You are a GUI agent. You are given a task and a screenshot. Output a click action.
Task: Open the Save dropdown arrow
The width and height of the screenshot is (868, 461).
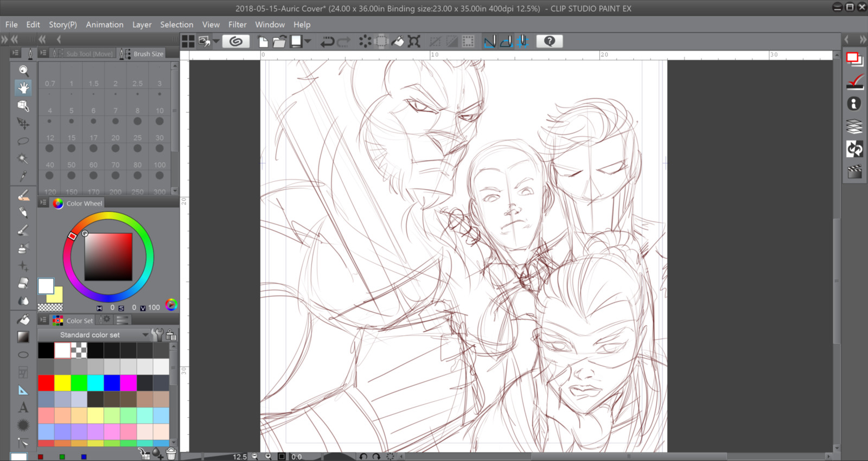coord(308,42)
